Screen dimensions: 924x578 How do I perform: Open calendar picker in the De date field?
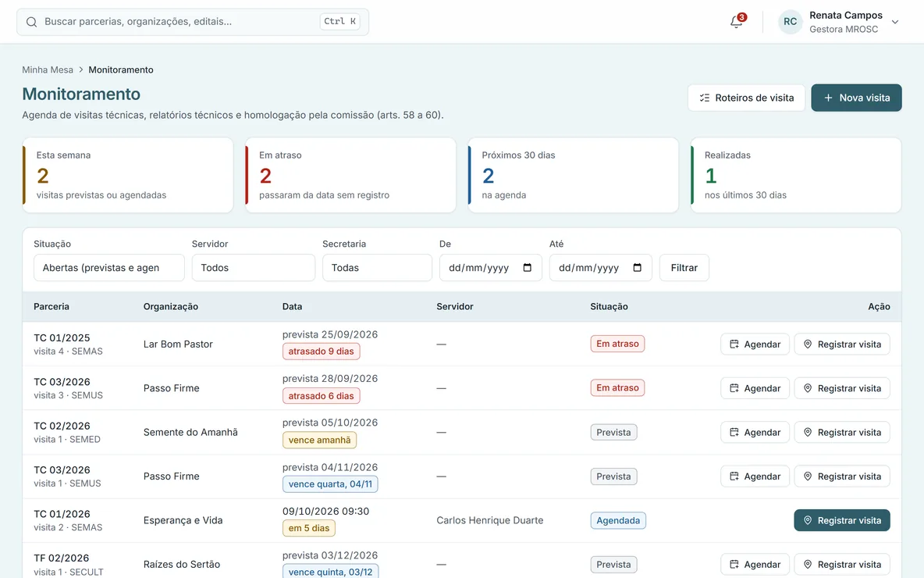coord(528,268)
